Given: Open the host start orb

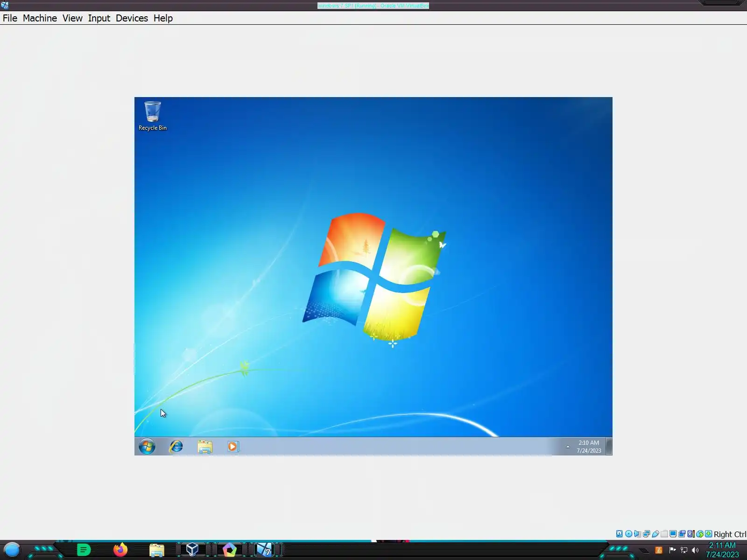Looking at the screenshot, I should pos(12,550).
